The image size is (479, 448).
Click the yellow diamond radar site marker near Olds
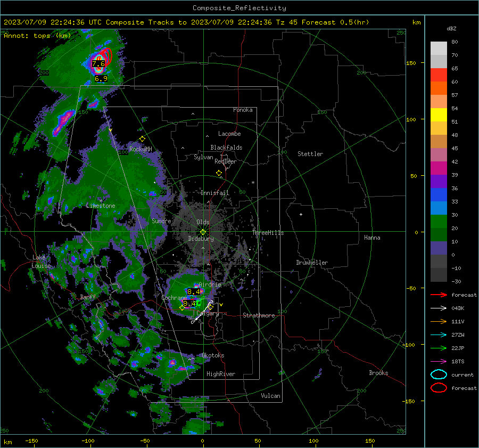point(203,232)
